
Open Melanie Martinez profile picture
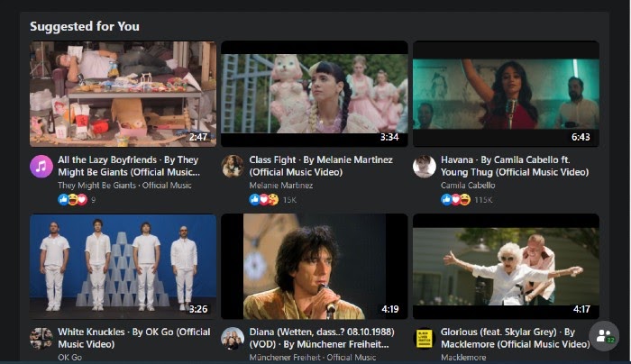pos(233,166)
